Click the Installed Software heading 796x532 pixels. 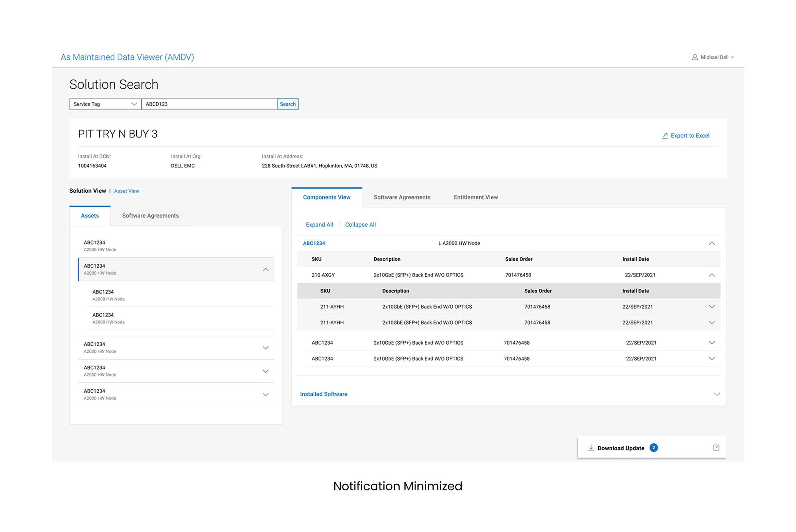(x=324, y=394)
